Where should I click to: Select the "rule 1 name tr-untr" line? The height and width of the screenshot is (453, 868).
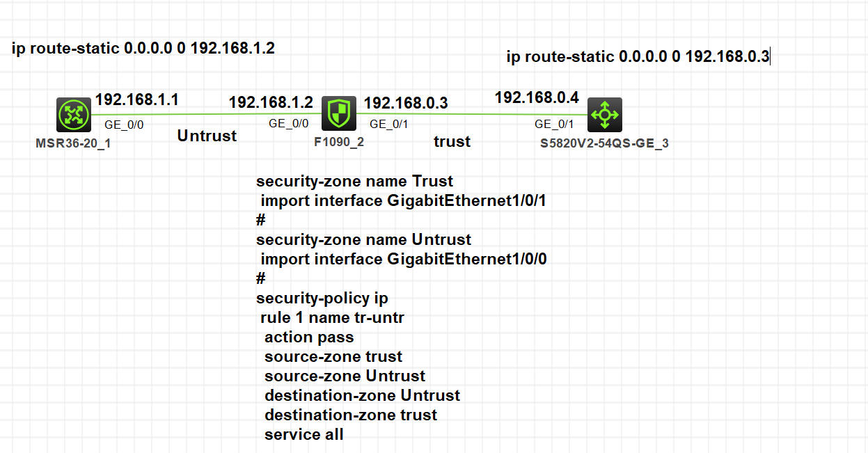(x=333, y=318)
